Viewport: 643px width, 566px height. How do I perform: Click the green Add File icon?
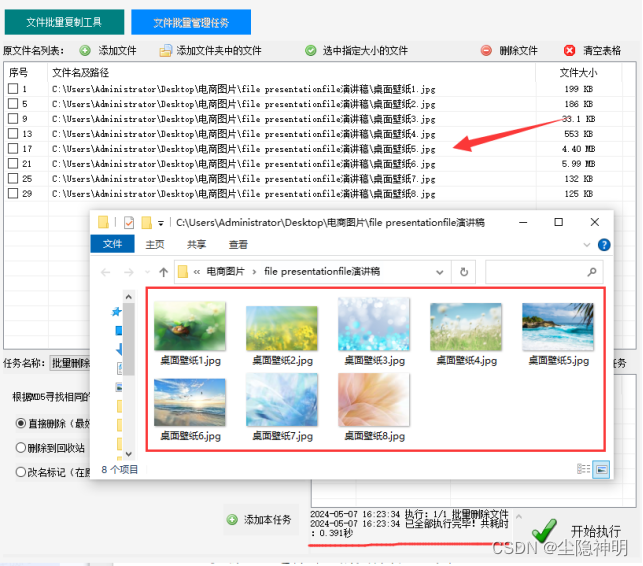pyautogui.click(x=85, y=50)
